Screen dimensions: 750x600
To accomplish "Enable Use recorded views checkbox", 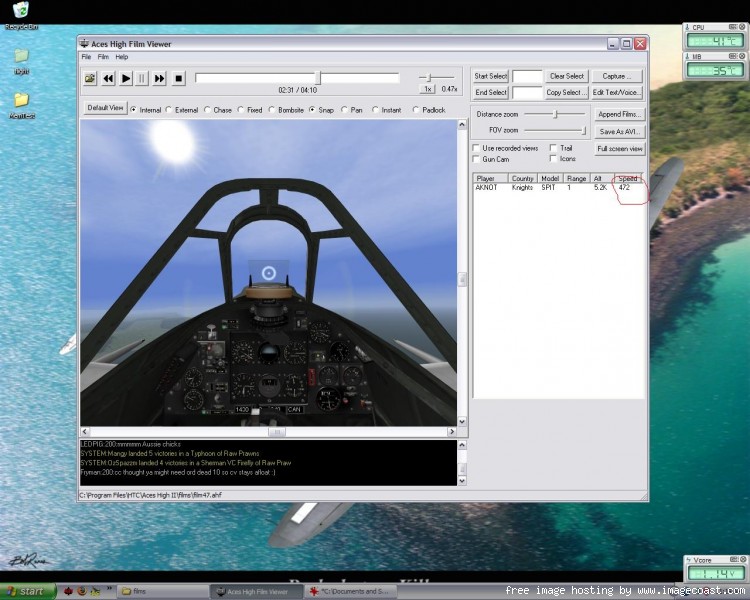I will (x=476, y=148).
